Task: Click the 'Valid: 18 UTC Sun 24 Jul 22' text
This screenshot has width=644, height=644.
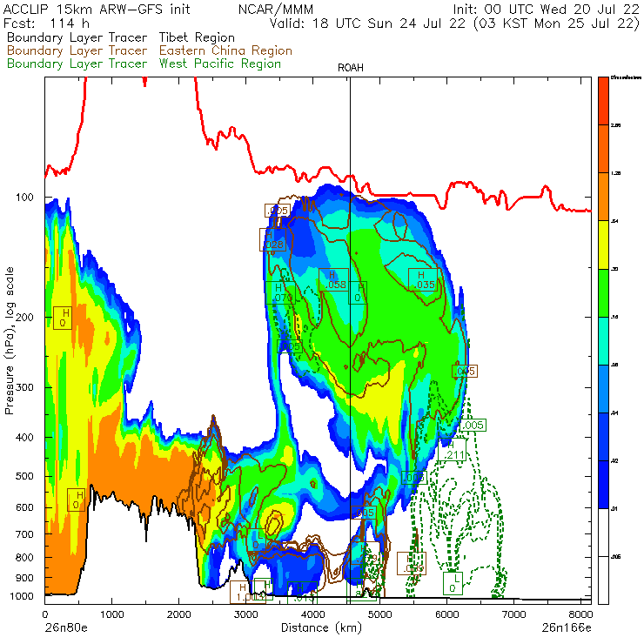Action: [x=367, y=23]
